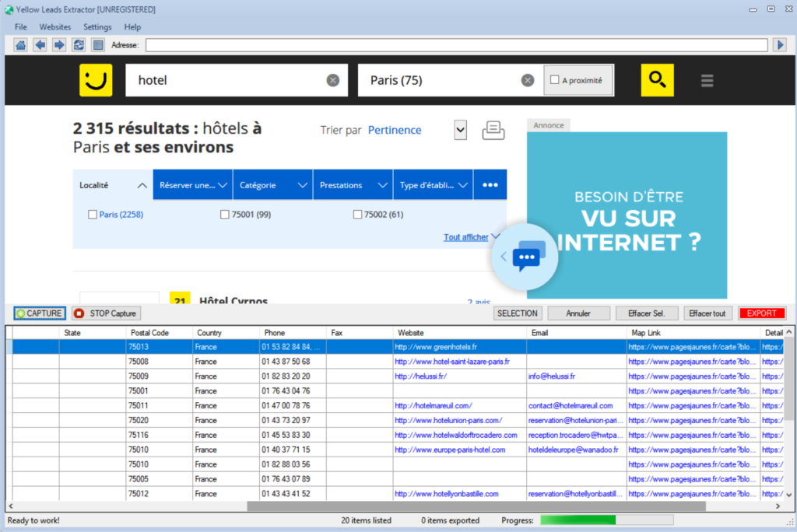
Task: Sort by the Phone column header
Action: pos(293,333)
